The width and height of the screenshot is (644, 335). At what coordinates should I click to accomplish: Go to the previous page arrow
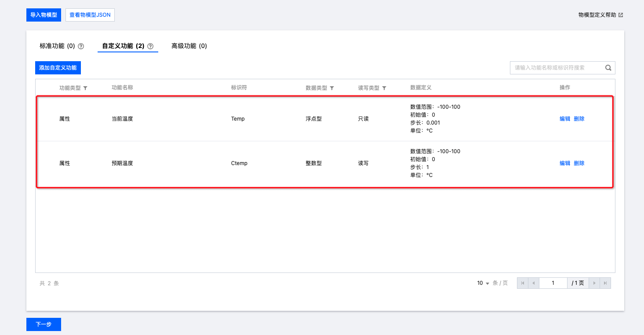click(x=533, y=283)
